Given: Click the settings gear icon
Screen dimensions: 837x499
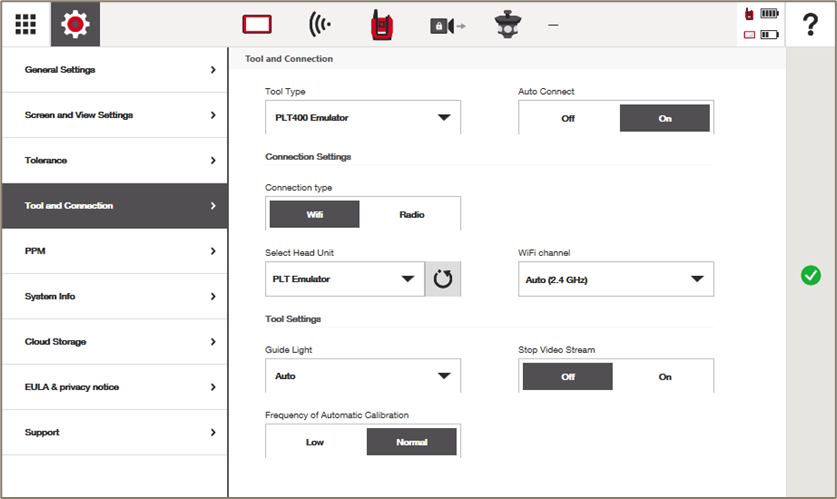Looking at the screenshot, I should click(x=75, y=24).
